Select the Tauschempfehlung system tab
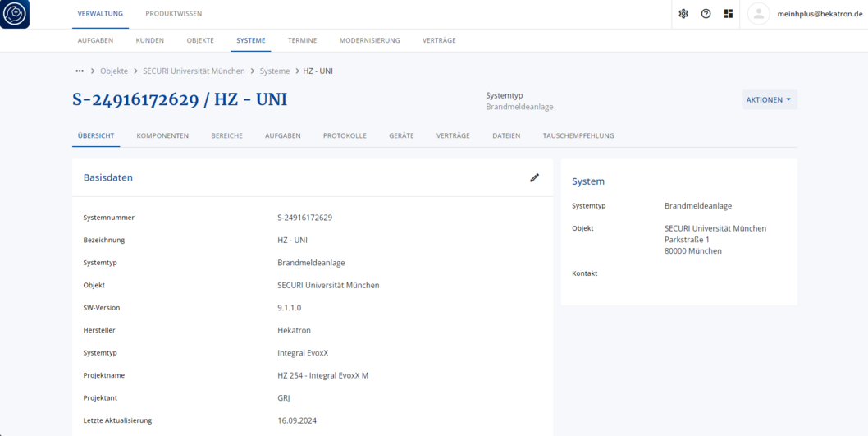 click(578, 135)
